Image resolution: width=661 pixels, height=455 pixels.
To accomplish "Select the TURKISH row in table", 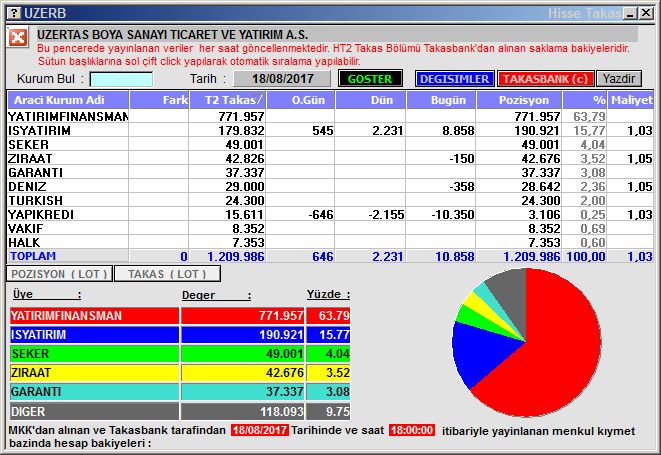I will [330, 200].
